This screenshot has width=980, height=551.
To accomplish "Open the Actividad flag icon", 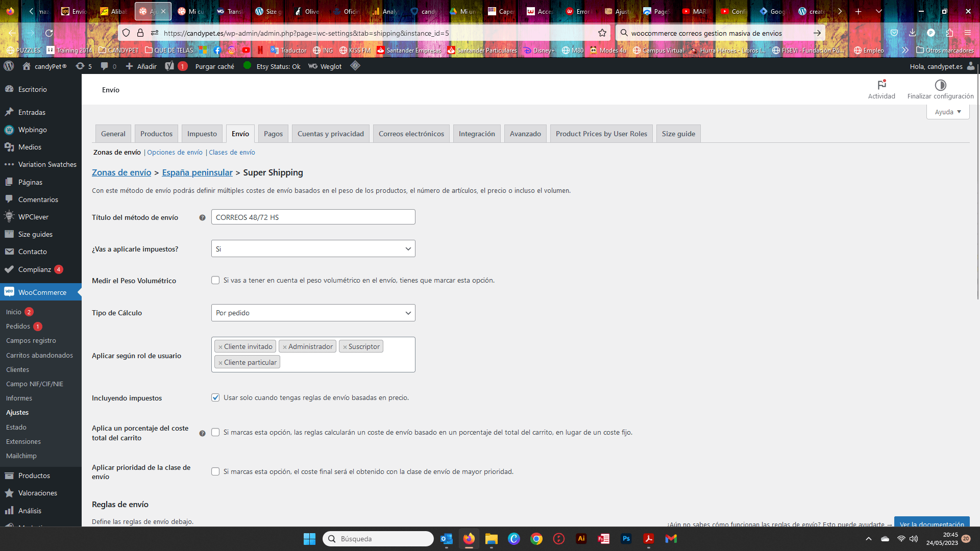I will click(x=881, y=85).
